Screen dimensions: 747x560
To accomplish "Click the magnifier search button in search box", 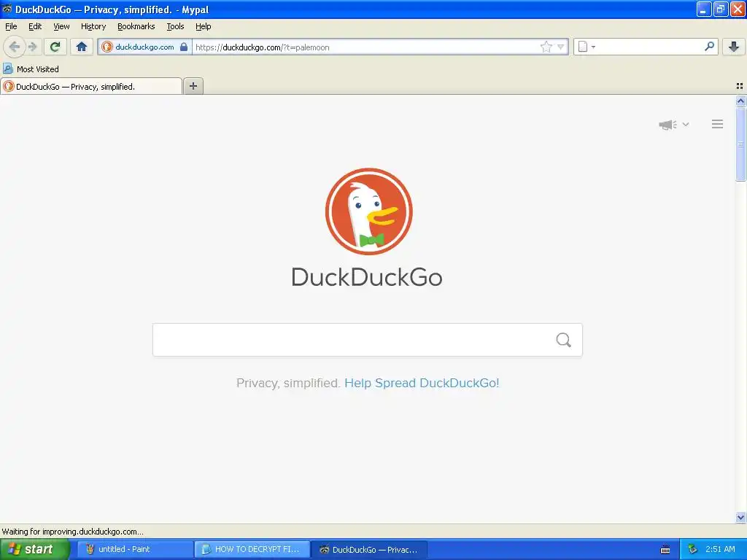I will (x=564, y=340).
